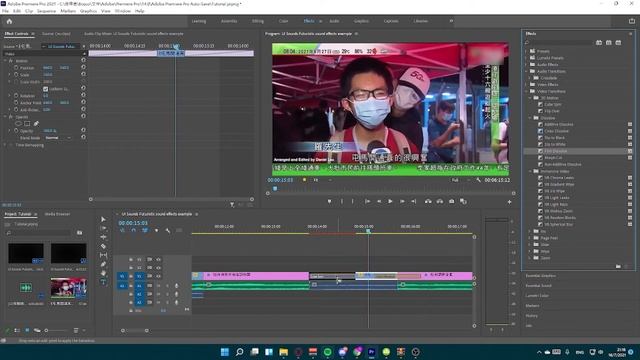Expand the Video Effects folder
640x360 pixels.
pyautogui.click(x=526, y=84)
